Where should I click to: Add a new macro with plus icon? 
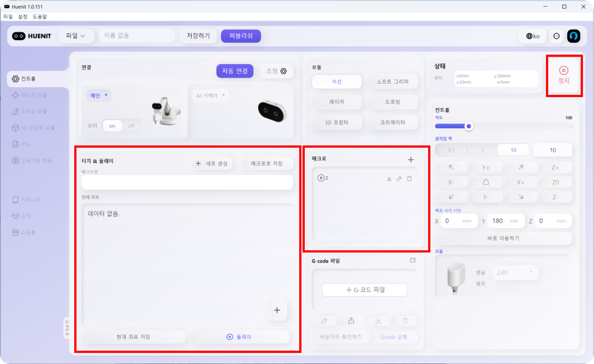click(410, 159)
